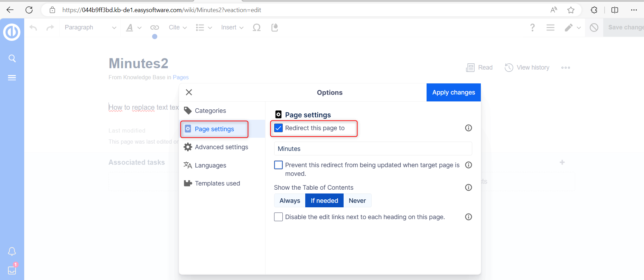644x280 pixels.
Task: Set Table of Contents to Never
Action: (357, 201)
